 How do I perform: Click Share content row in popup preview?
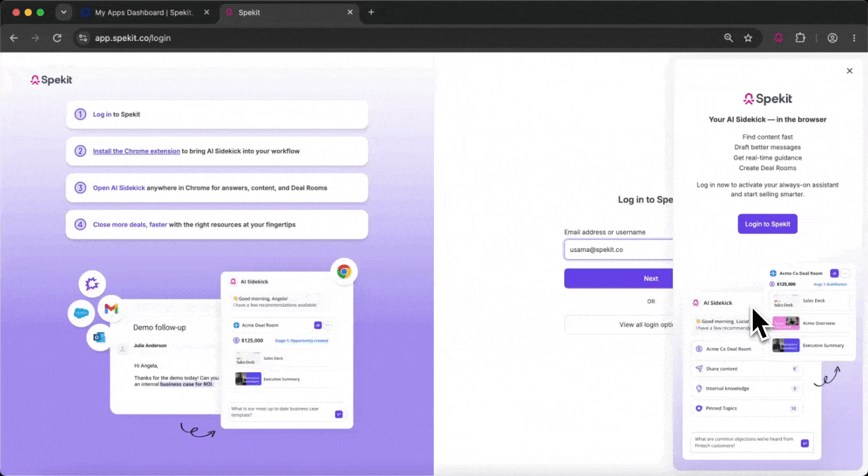coord(746,369)
